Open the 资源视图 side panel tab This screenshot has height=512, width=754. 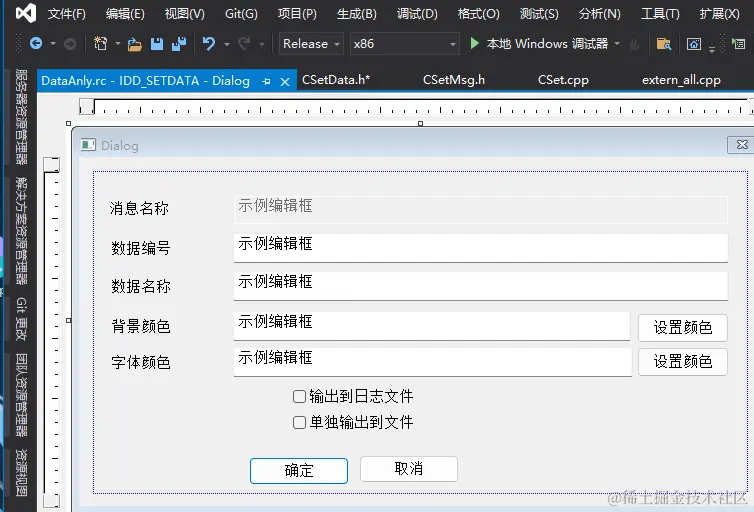click(21, 473)
